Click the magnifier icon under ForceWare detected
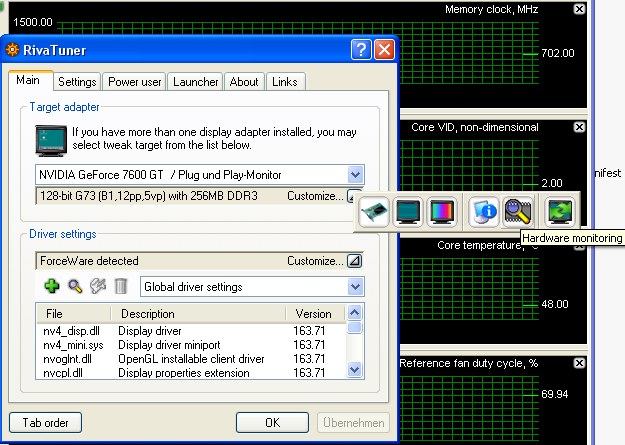 [75, 286]
